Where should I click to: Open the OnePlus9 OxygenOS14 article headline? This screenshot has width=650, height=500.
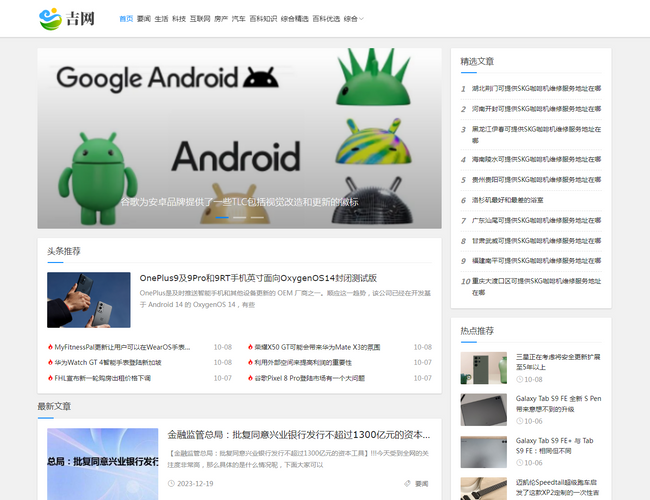(257, 278)
